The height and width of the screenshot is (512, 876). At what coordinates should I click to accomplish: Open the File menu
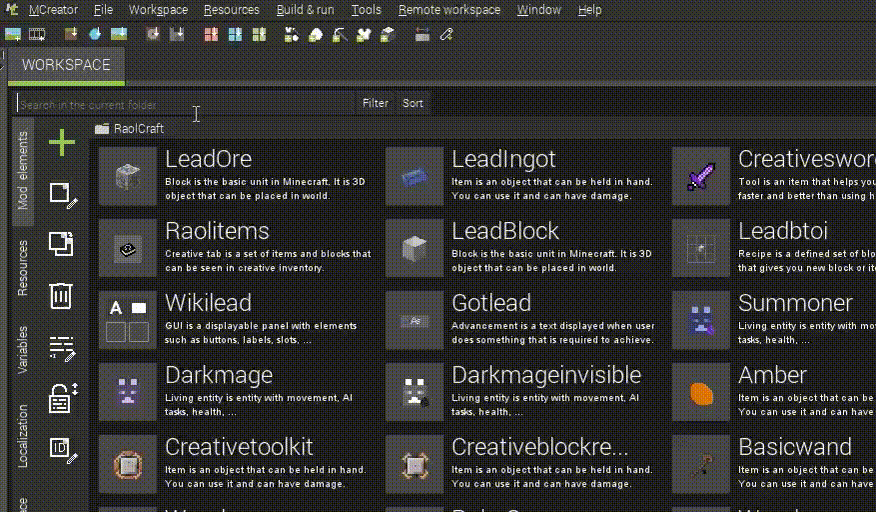click(x=103, y=10)
